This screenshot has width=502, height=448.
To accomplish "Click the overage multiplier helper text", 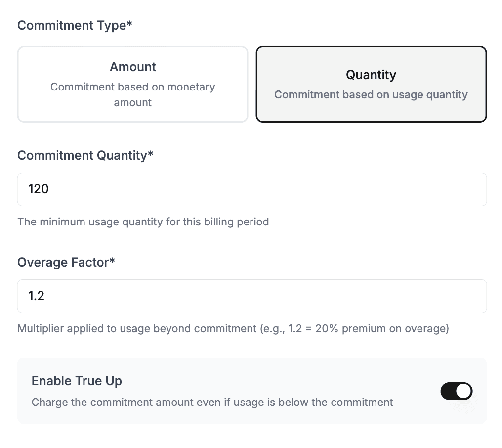I will coord(233,328).
